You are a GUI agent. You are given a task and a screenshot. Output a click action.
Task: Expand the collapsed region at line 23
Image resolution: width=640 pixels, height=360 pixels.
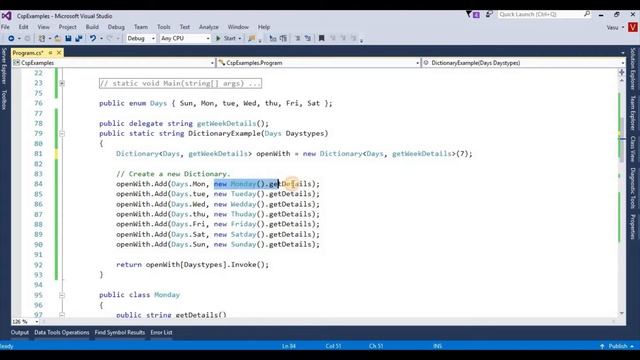click(62, 83)
